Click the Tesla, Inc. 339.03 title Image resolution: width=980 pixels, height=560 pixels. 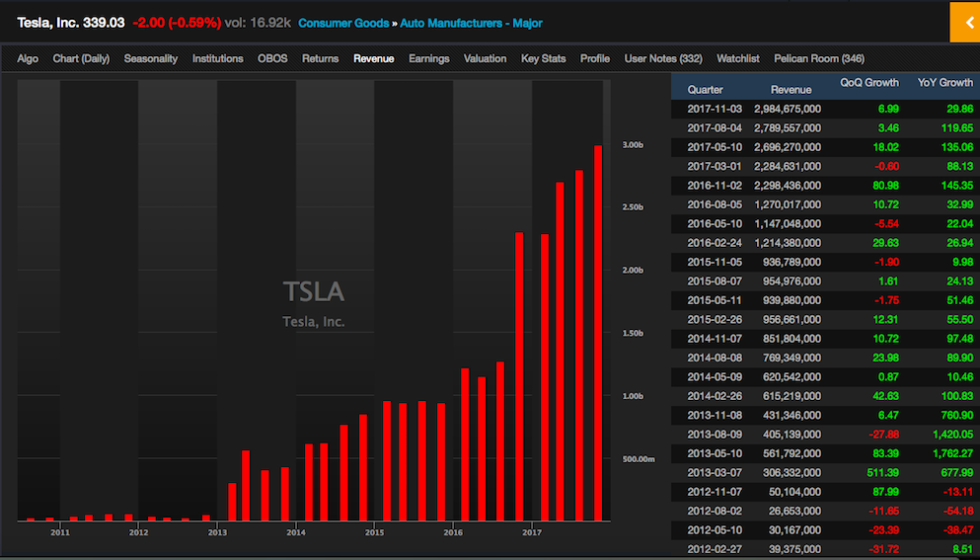[x=71, y=23]
